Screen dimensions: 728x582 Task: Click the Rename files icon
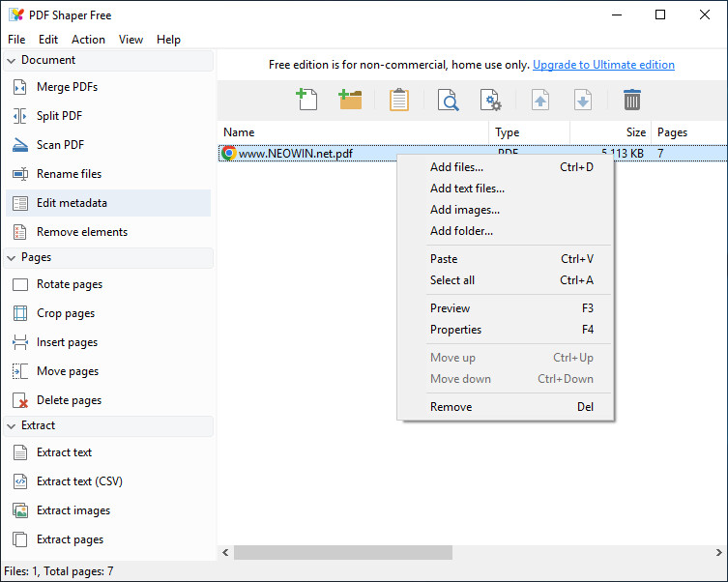[x=20, y=174]
